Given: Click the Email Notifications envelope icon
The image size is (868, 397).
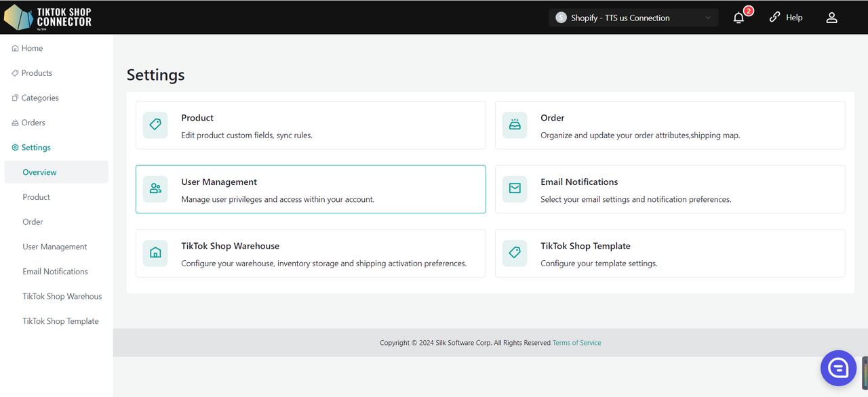Looking at the screenshot, I should pos(515,189).
